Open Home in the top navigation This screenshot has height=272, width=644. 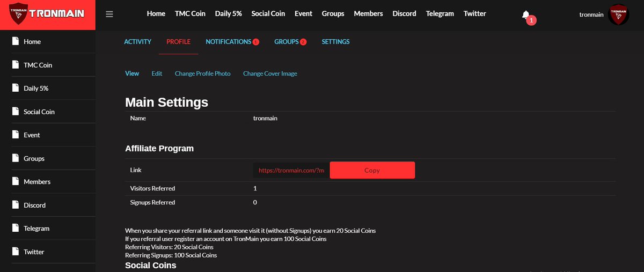point(156,13)
